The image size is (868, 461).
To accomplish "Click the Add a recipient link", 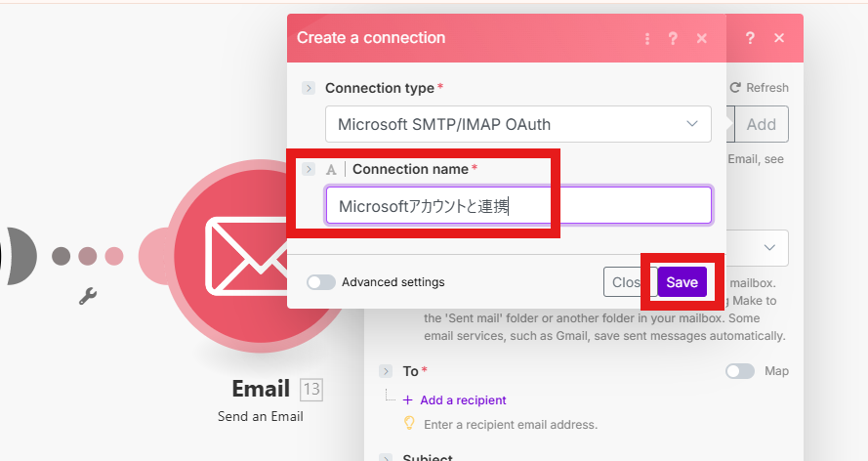I will (462, 399).
